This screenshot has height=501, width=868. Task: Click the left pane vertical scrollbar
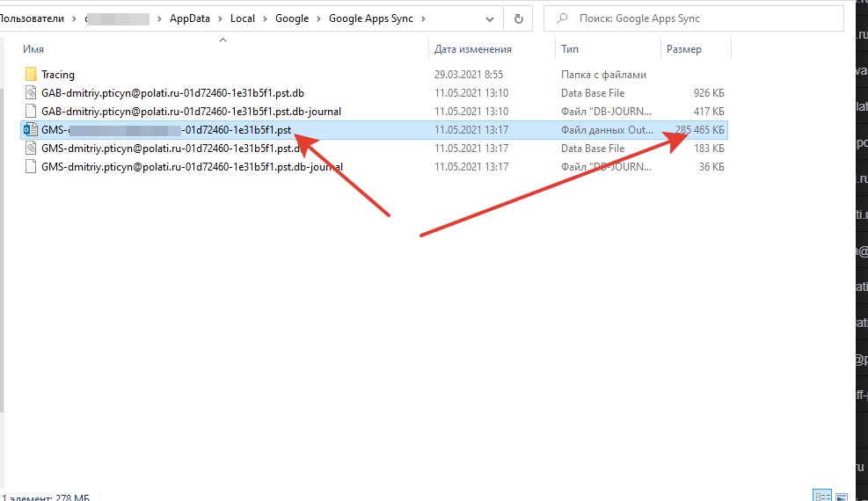click(x=2, y=249)
